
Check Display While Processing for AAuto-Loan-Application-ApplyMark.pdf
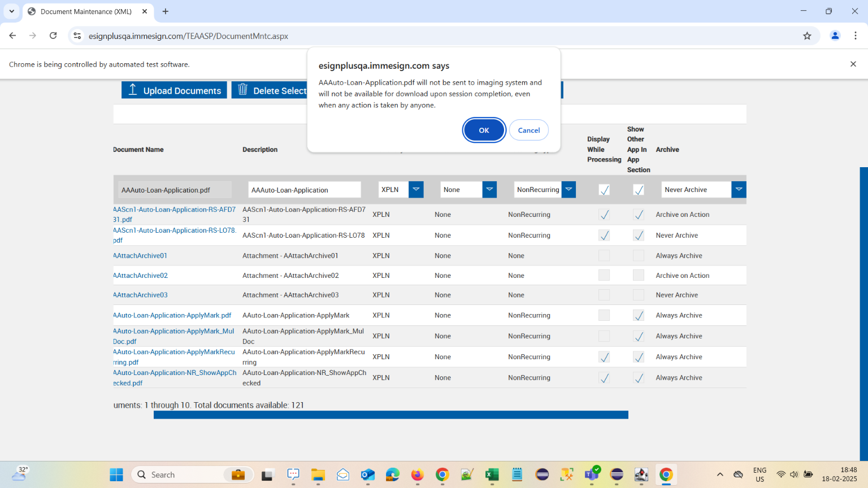pos(604,316)
